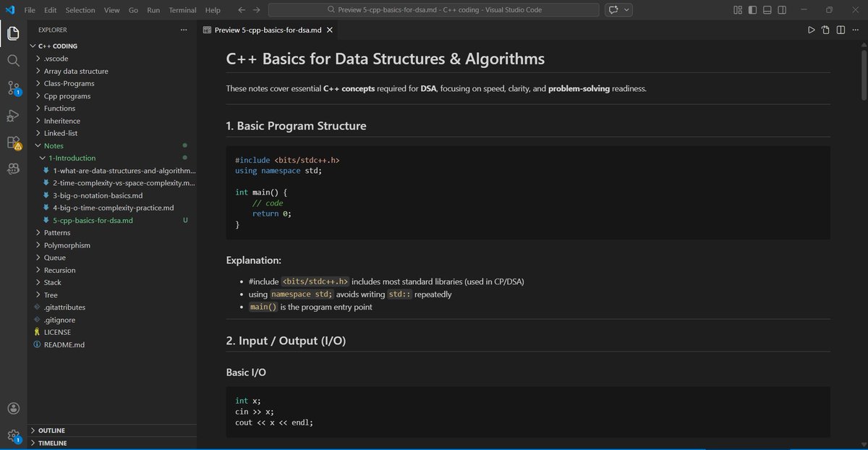868x450 pixels.
Task: Open the Terminal menu
Action: pyautogui.click(x=182, y=10)
